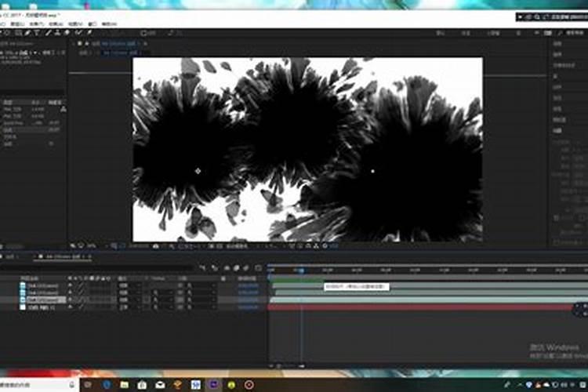Screen dimensions: 588x392
Task: Toggle hiding shy layers in the timeline
Action: coord(227,268)
